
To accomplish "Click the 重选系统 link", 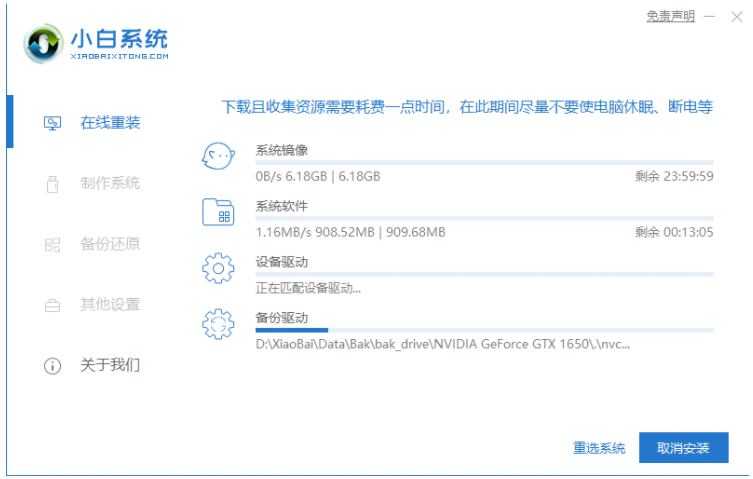I will [599, 448].
